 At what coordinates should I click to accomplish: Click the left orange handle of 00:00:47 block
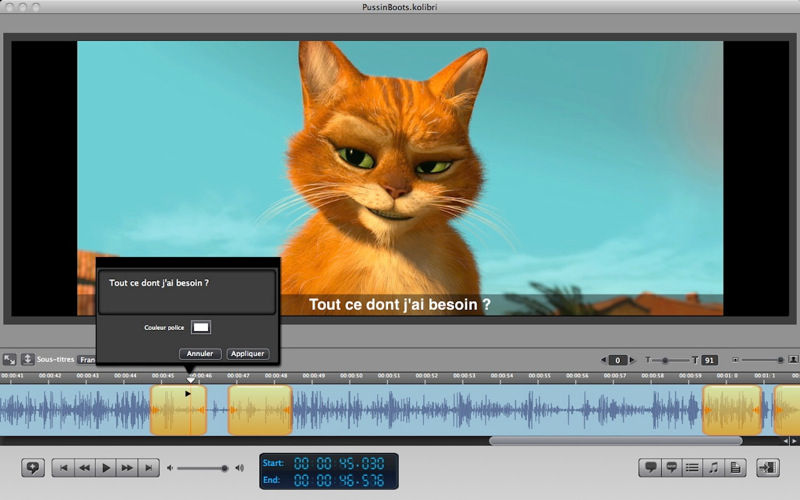click(234, 410)
